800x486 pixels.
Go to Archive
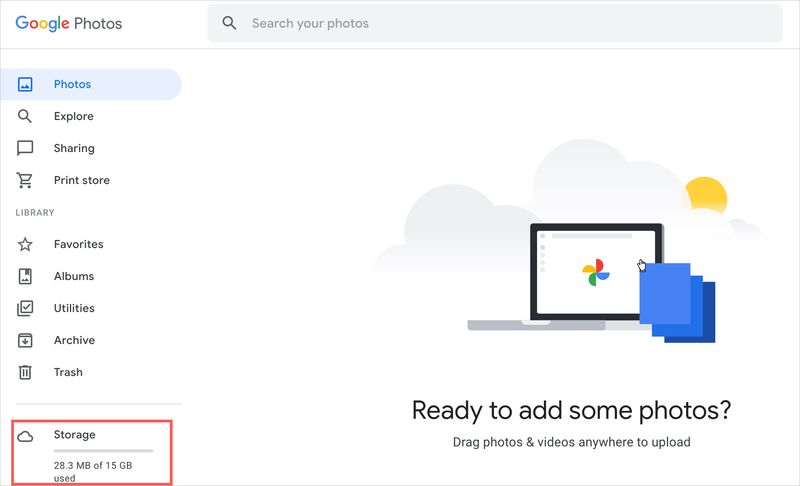74,340
